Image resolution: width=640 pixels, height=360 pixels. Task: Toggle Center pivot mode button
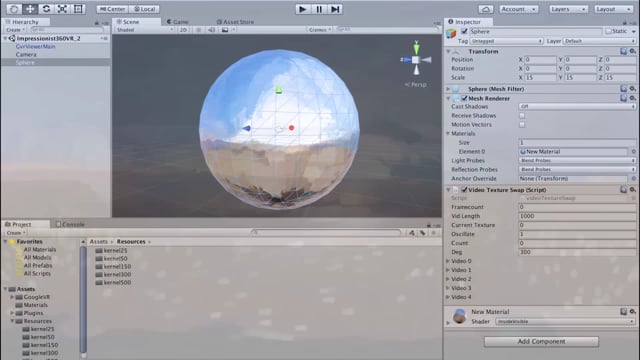pos(112,9)
